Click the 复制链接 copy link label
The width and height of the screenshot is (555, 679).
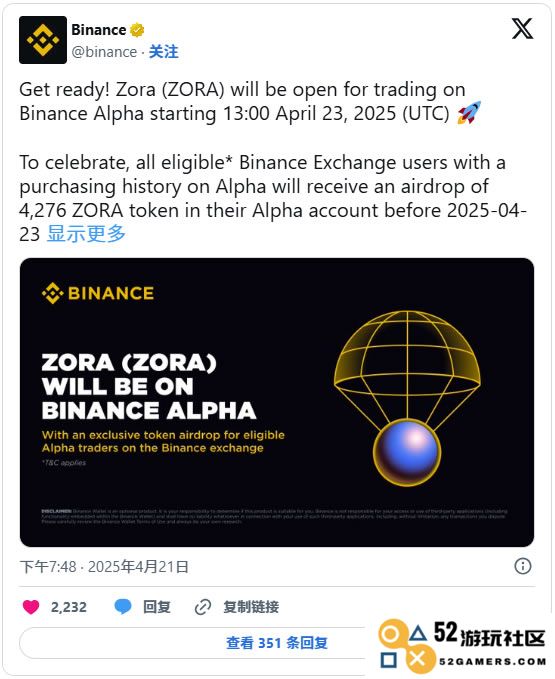click(251, 607)
